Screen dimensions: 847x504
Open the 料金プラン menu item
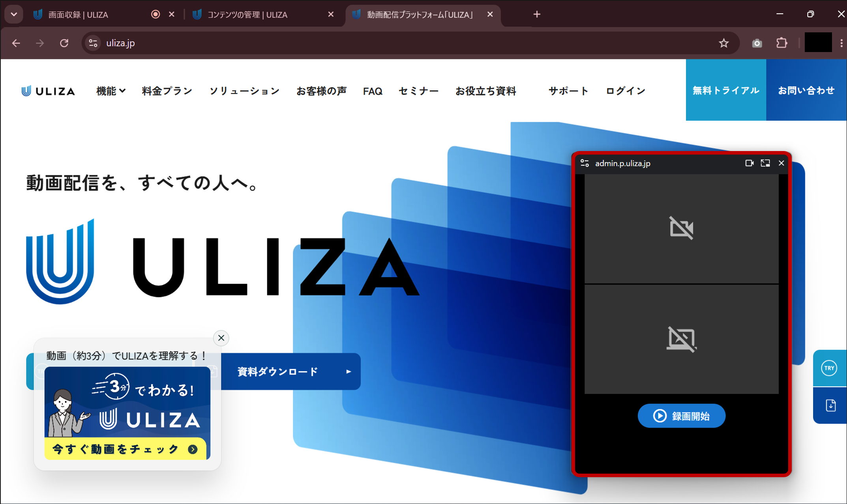click(167, 91)
